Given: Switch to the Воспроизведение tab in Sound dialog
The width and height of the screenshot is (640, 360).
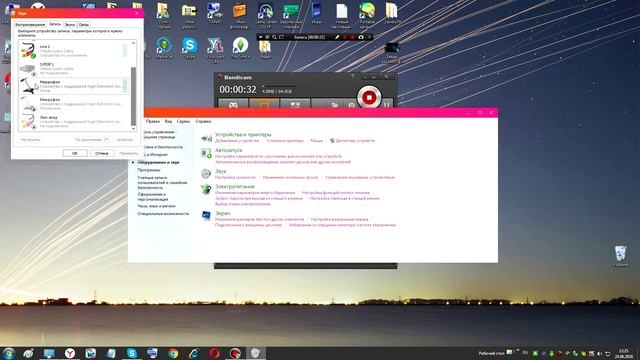Looking at the screenshot, I should pyautogui.click(x=30, y=24).
